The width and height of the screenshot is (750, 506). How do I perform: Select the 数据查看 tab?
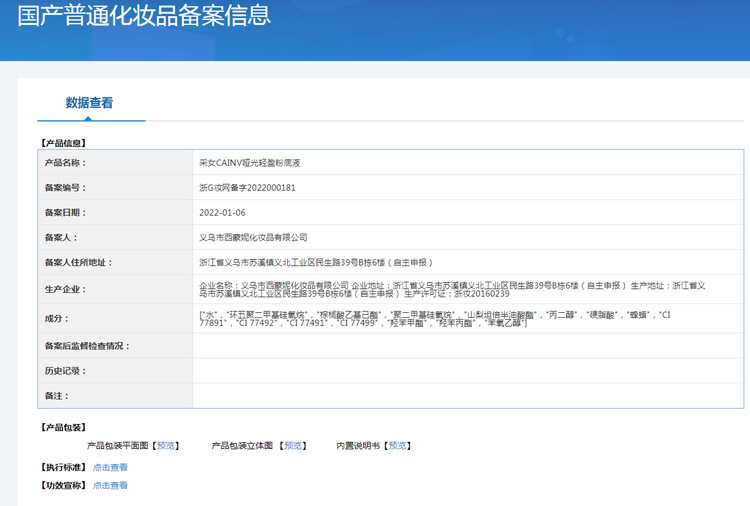89,103
